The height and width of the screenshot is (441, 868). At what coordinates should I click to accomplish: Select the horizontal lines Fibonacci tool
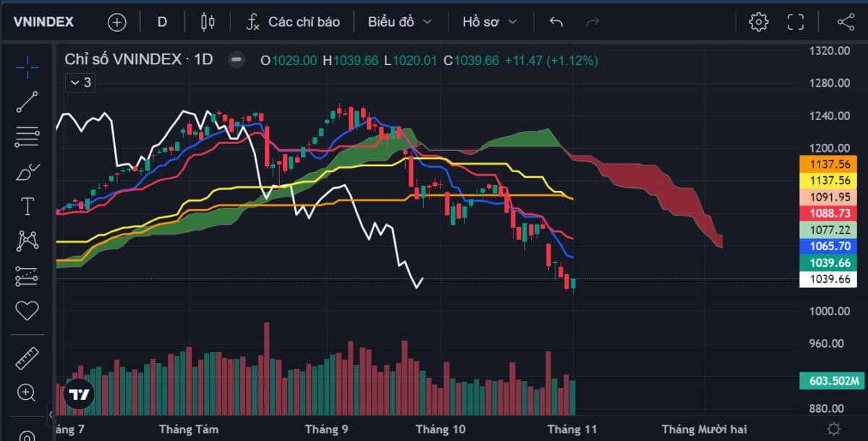27,137
